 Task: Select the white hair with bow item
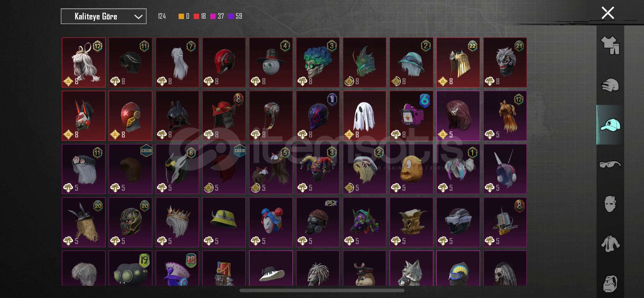click(84, 62)
